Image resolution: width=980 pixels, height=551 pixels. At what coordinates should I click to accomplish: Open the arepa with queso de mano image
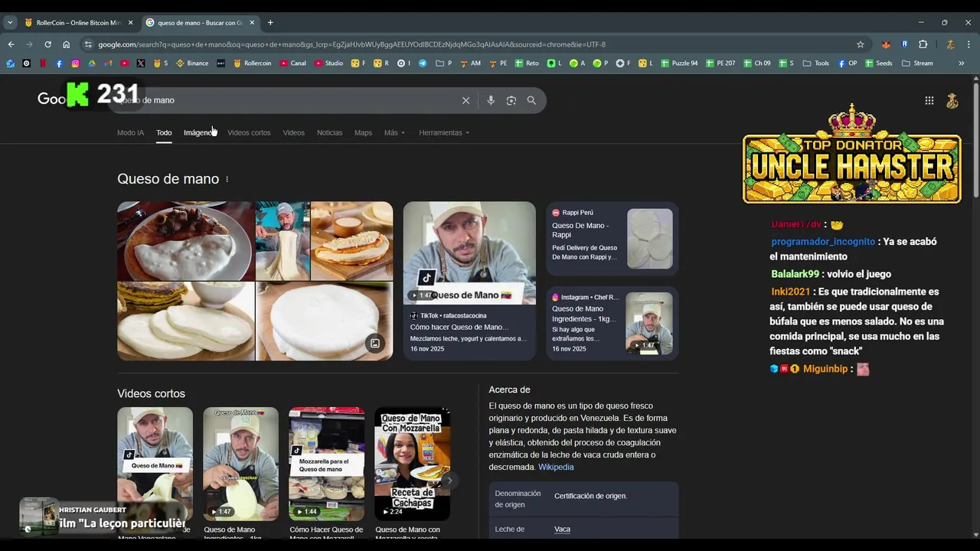351,241
